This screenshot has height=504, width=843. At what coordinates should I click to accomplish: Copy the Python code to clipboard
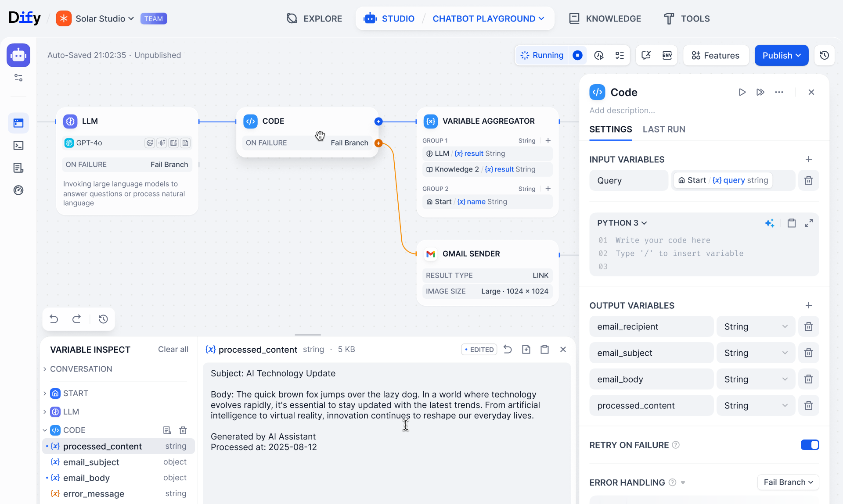pos(792,223)
